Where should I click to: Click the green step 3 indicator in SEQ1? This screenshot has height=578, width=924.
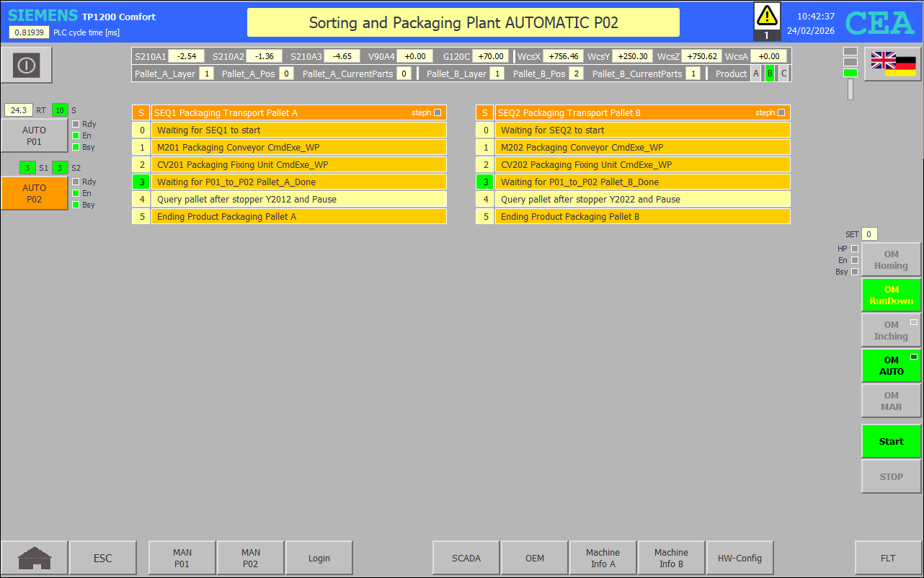[141, 182]
